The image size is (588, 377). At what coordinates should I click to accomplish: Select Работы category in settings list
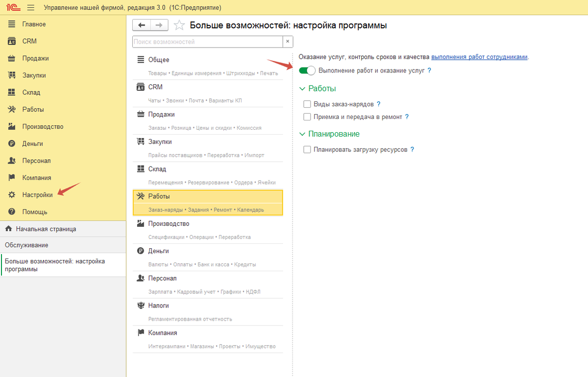(208, 203)
